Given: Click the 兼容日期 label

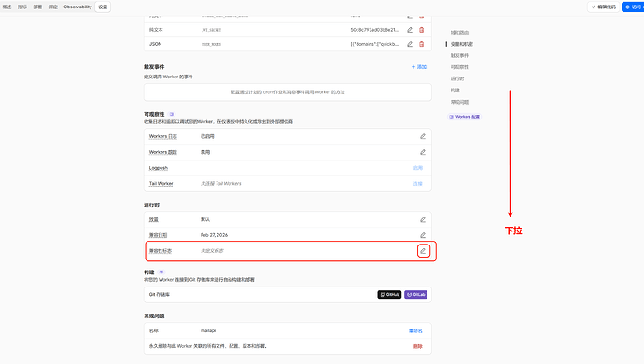Looking at the screenshot, I should (158, 235).
